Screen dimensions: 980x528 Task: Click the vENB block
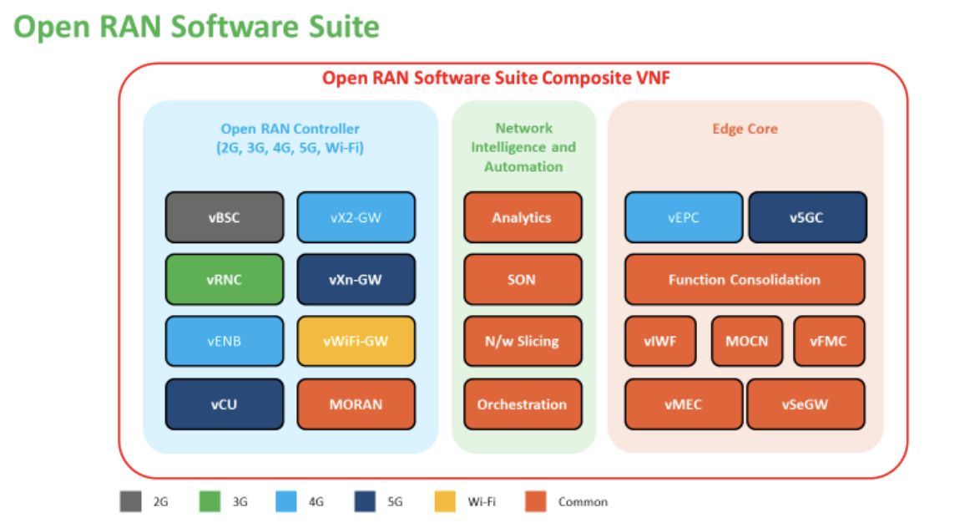225,341
